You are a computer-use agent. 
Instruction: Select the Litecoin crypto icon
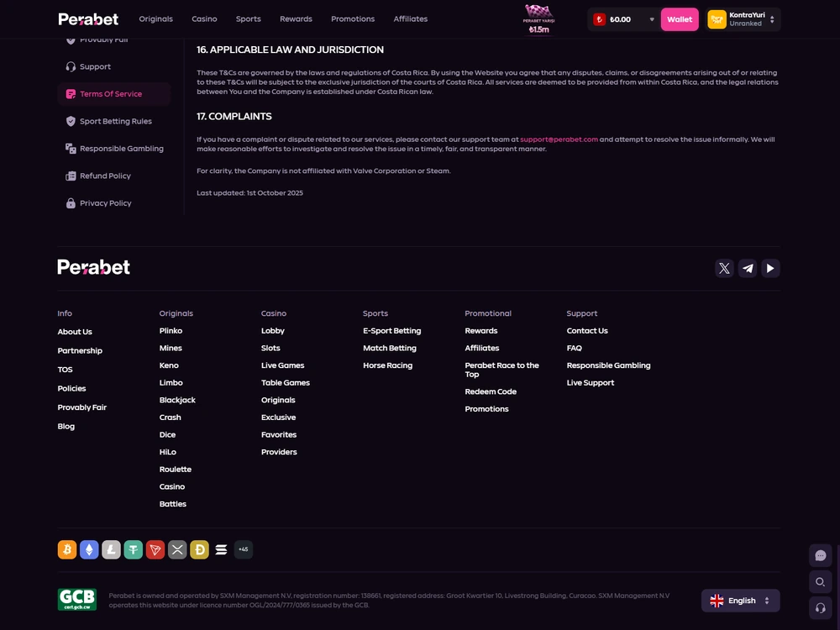pos(111,549)
